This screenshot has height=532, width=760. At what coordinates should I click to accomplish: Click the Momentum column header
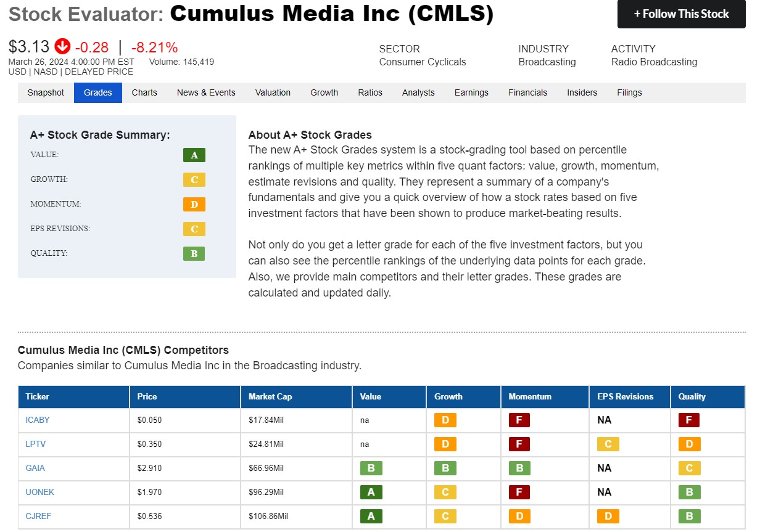545,396
